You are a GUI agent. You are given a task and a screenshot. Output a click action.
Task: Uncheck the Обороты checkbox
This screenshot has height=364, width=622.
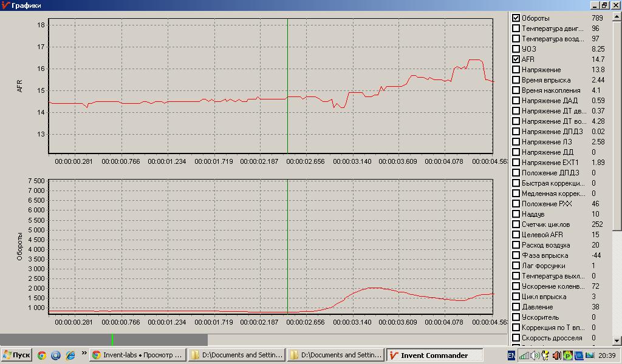point(516,18)
